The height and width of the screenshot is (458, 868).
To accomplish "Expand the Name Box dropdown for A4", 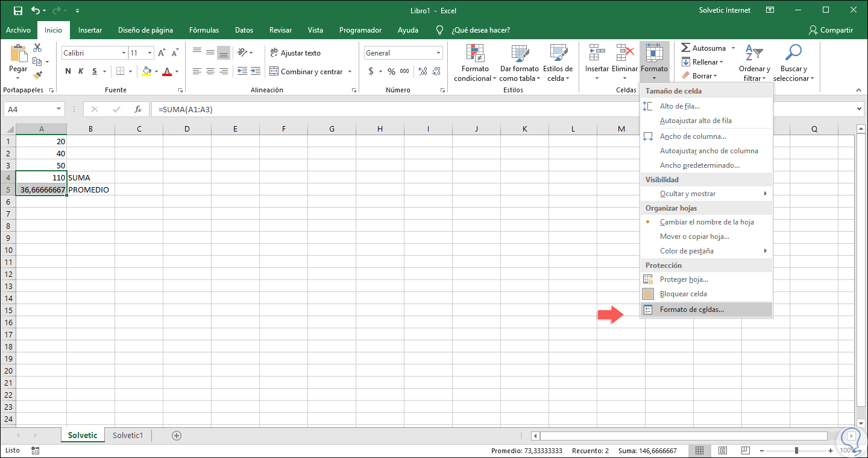I will pos(59,109).
